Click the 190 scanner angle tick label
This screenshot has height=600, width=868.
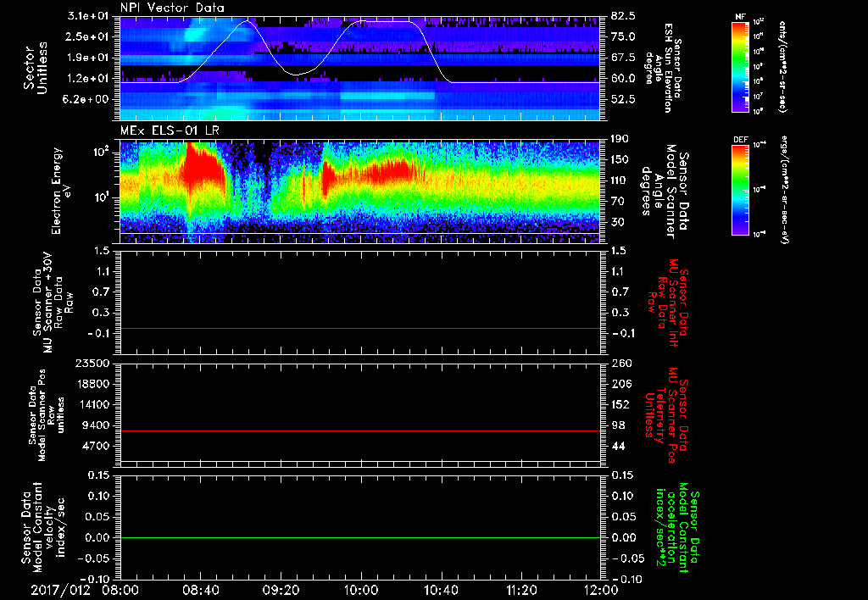(x=620, y=139)
